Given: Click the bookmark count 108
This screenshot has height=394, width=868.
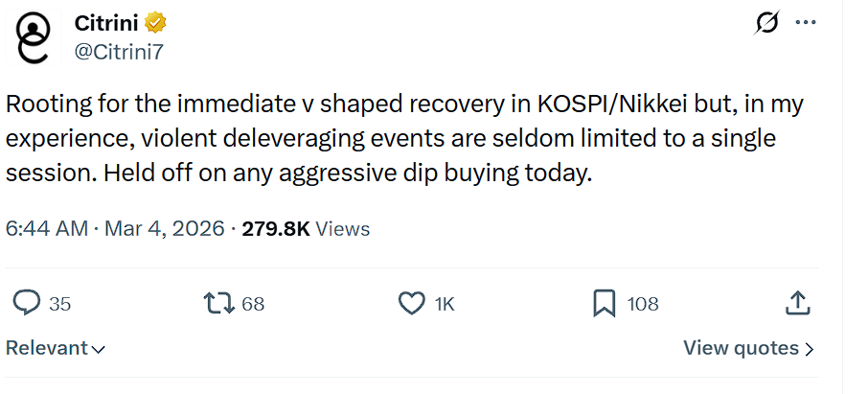Looking at the screenshot, I should (643, 304).
